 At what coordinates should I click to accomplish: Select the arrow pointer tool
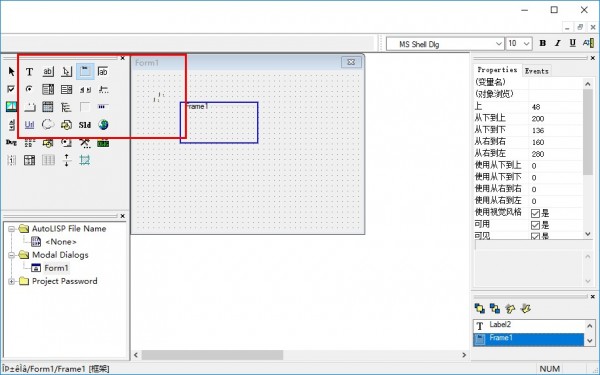click(11, 72)
